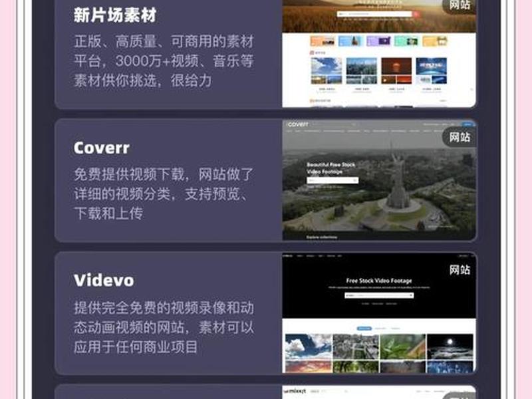The image size is (532, 399).
Task: Click the orange category tile in the 新片场 preview
Action: coord(323,41)
